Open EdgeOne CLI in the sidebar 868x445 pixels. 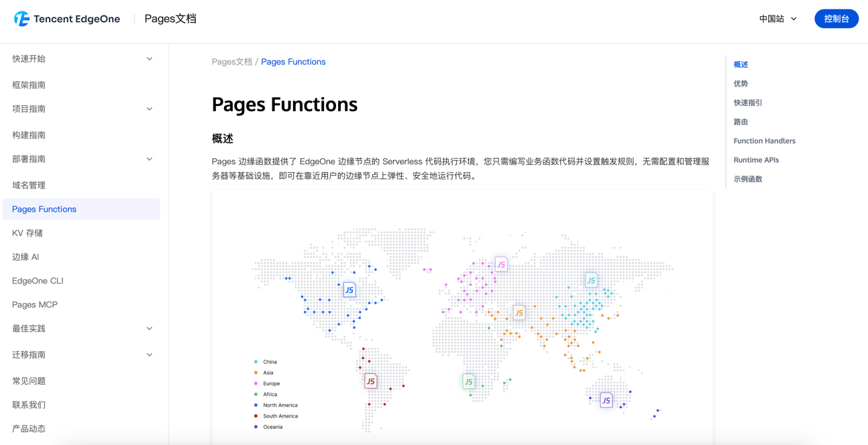coord(38,281)
